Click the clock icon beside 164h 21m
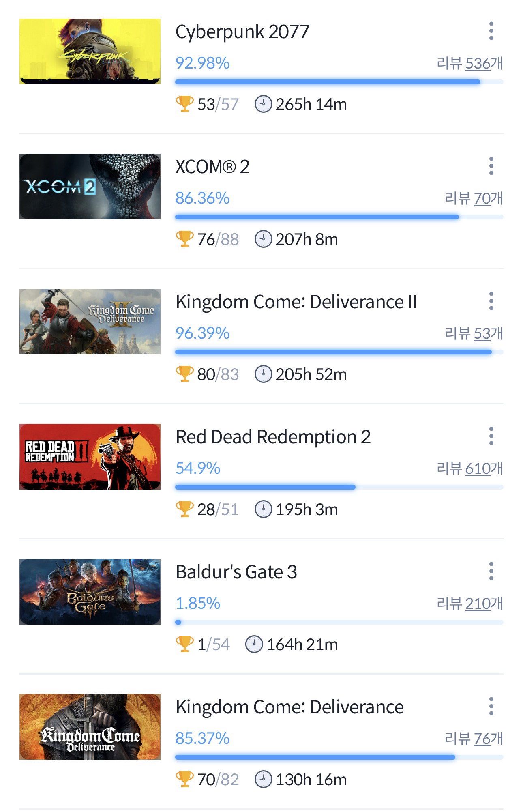523x812 pixels. (x=254, y=644)
